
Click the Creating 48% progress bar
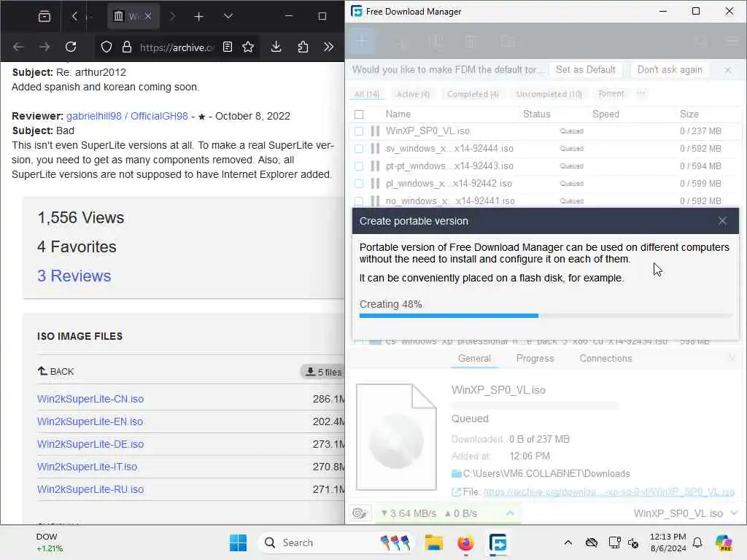click(546, 316)
